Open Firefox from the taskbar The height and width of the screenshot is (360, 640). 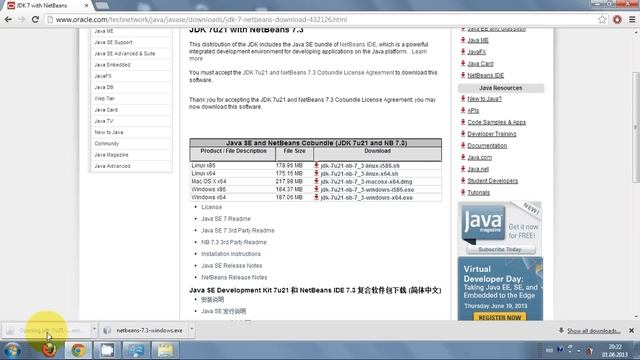49,350
